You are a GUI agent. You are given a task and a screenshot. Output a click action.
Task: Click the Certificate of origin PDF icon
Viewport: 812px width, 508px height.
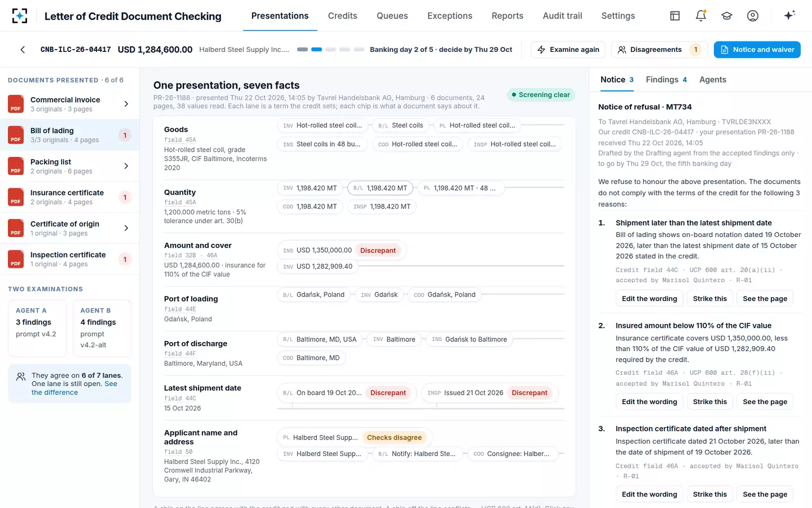(x=16, y=228)
